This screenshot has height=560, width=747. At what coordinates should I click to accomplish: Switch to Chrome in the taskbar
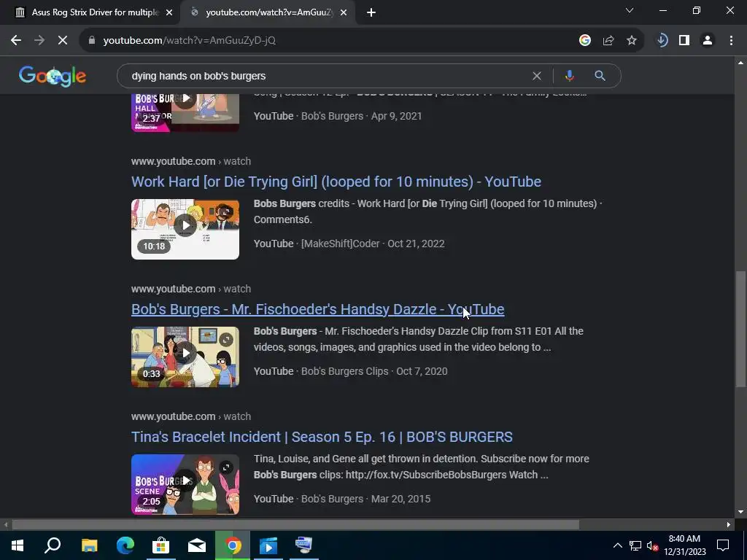coord(233,545)
